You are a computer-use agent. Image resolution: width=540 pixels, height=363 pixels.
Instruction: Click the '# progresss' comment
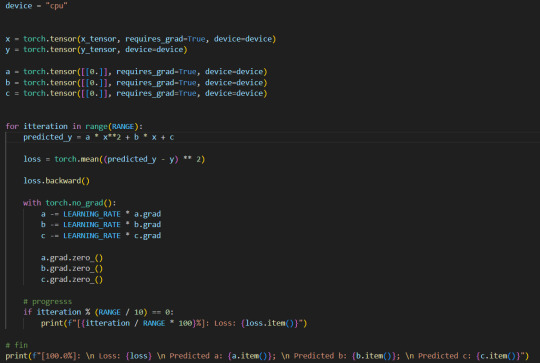(48, 301)
